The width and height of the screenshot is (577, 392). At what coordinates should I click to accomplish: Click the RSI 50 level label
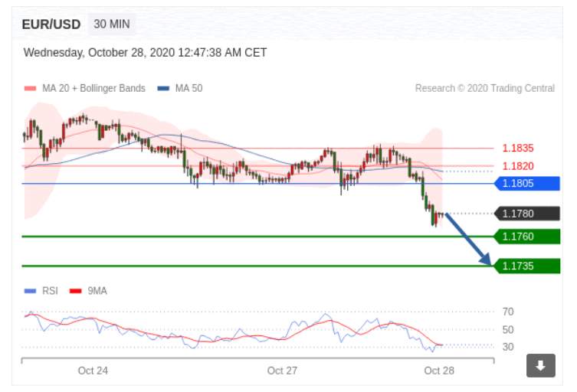pyautogui.click(x=508, y=330)
